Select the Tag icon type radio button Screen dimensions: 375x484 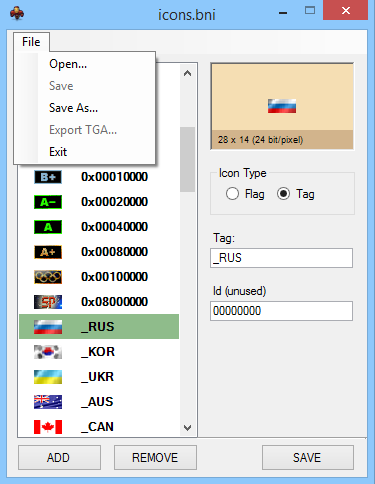(283, 194)
